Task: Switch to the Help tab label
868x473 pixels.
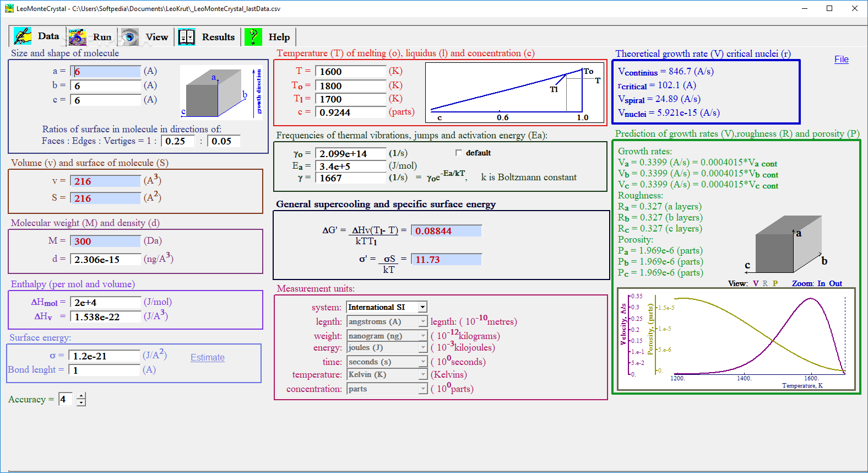Action: pyautogui.click(x=279, y=37)
